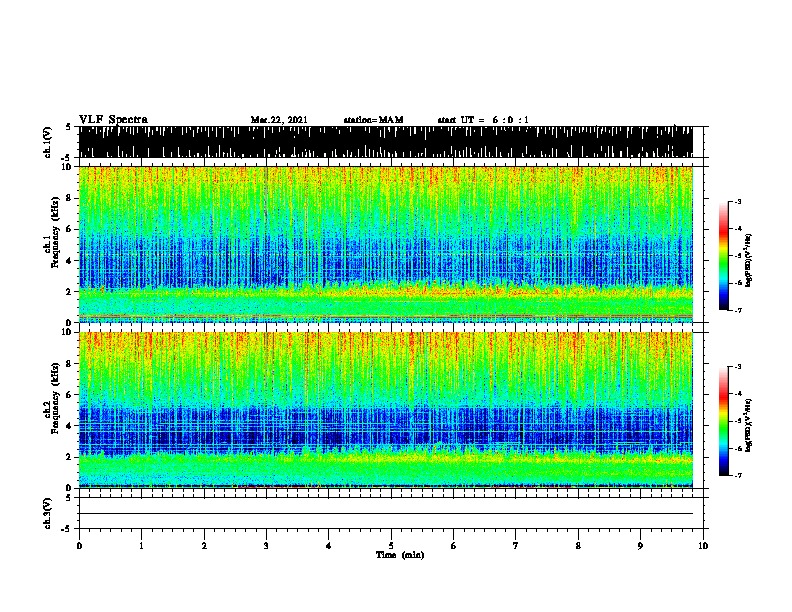Image resolution: width=792 pixels, height=612 pixels.
Task: Click time tick label "9" on x-axis
Action: pyautogui.click(x=640, y=545)
